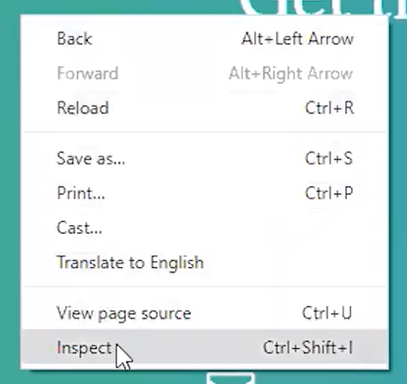The height and width of the screenshot is (384, 407).
Task: Click Inspect to open DevTools
Action: click(205, 348)
